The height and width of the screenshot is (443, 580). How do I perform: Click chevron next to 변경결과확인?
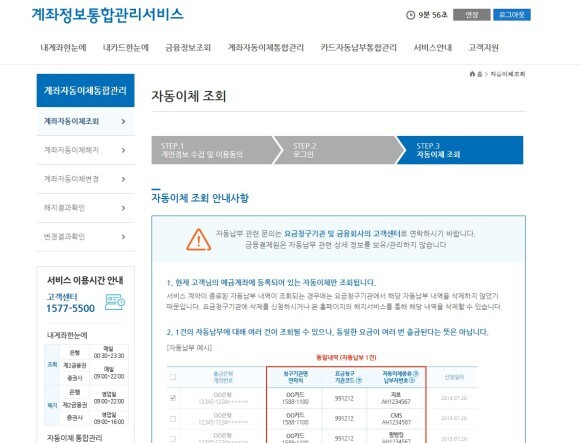(124, 237)
